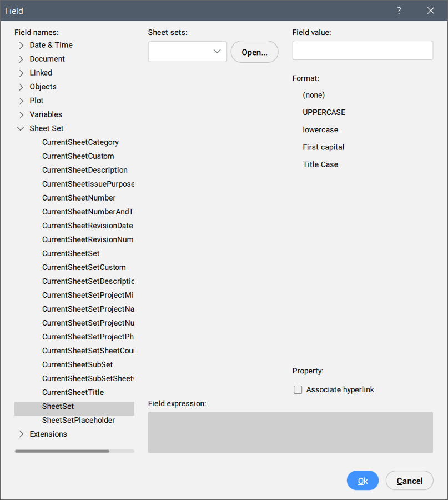Select UPPERCASE format option
Screen dimensions: 448x500
point(324,112)
